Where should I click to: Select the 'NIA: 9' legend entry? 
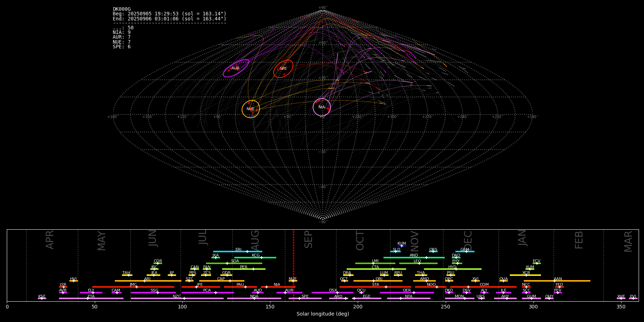point(122,33)
